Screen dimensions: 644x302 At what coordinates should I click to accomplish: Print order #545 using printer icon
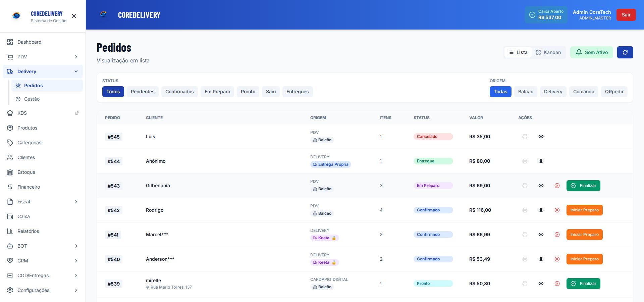coord(525,137)
